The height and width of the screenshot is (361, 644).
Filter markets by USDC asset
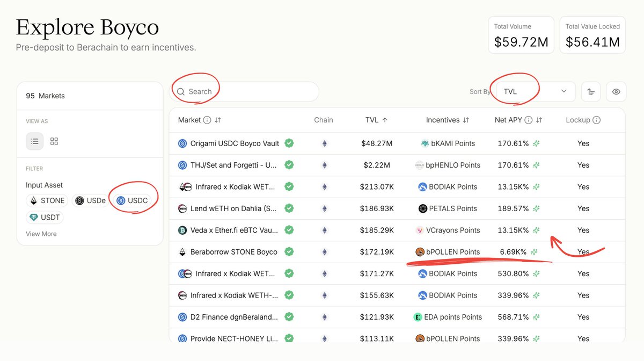tap(132, 200)
